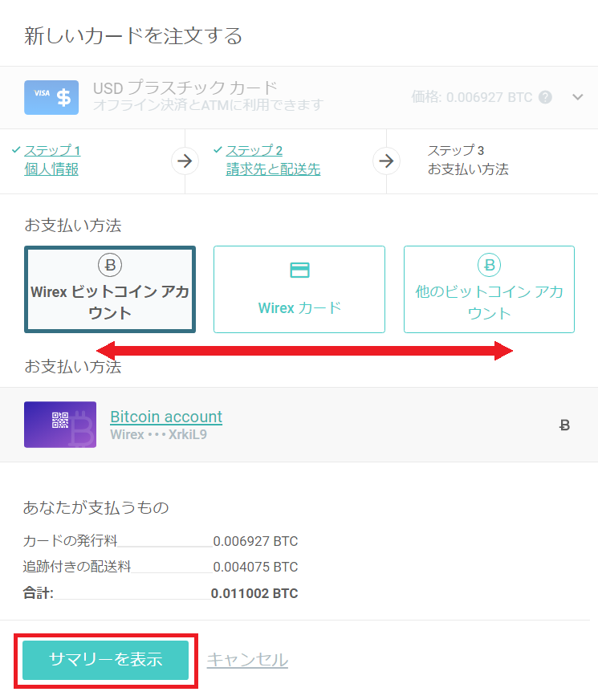598x700 pixels.
Task: Click the arrow icon before step 3
Action: [x=386, y=161]
